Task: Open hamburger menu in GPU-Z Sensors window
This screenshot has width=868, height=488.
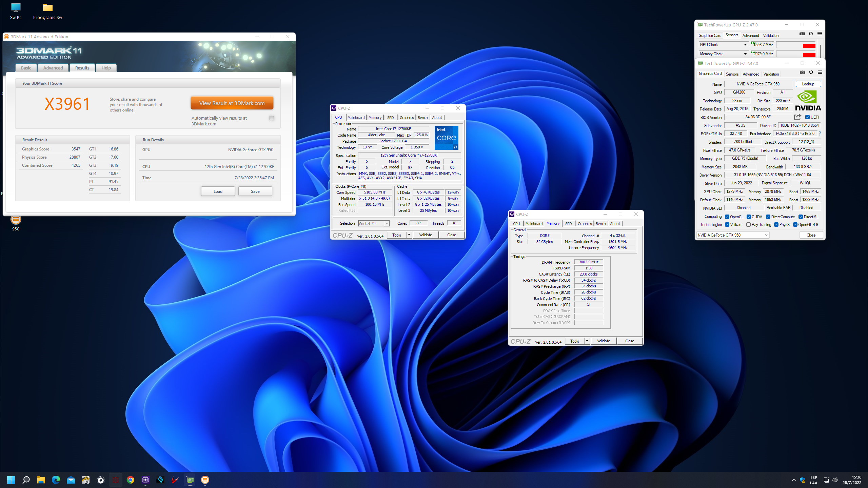Action: 820,34
